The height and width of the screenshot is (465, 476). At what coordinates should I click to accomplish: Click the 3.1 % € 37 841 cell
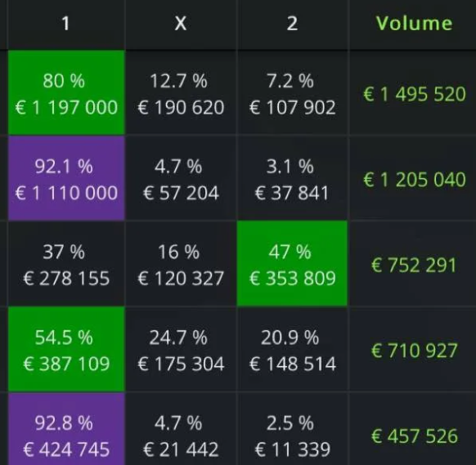[292, 178]
